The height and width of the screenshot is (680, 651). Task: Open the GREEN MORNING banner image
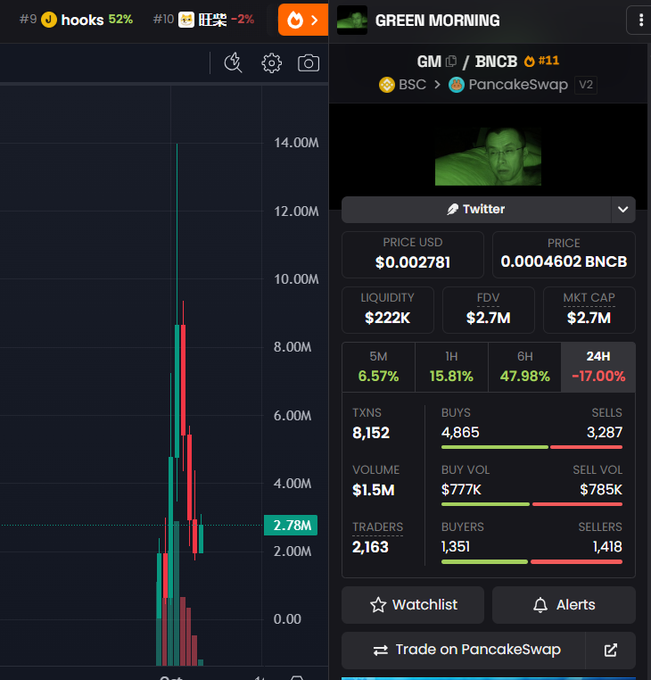[488, 157]
